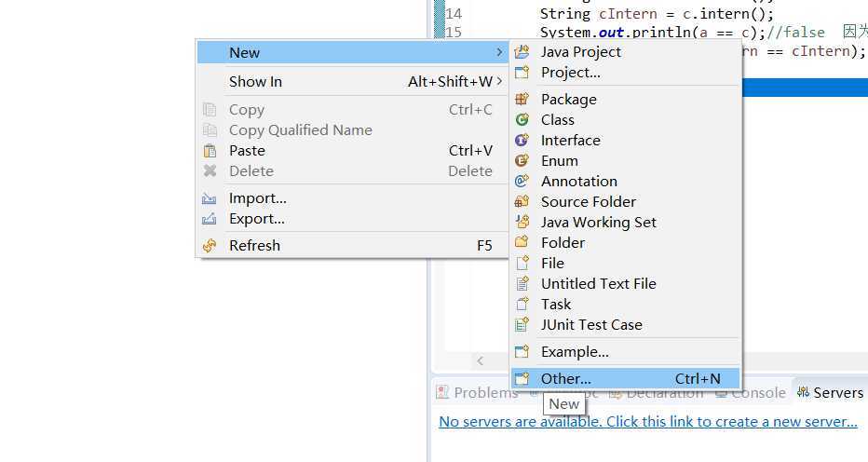The width and height of the screenshot is (868, 462).
Task: Select Refresh from the context menu
Action: coord(352,245)
